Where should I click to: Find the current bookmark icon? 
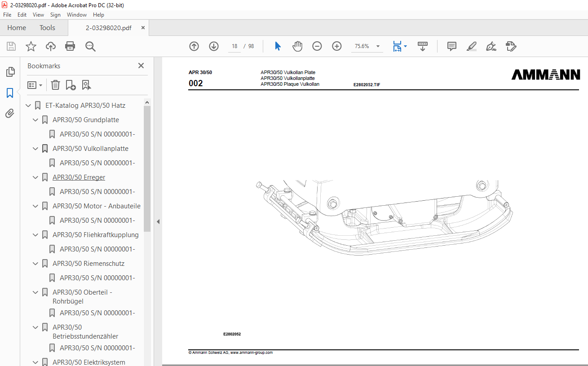pyautogui.click(x=86, y=85)
